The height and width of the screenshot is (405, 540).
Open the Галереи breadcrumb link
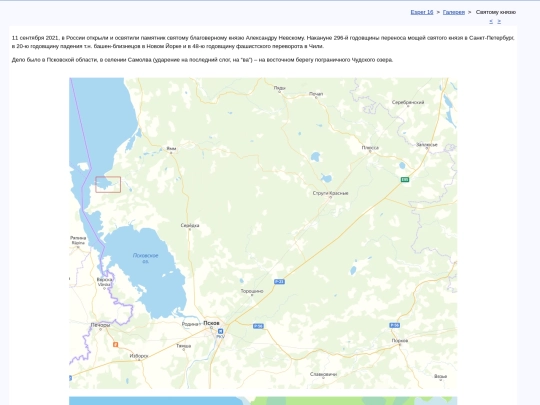(x=454, y=12)
